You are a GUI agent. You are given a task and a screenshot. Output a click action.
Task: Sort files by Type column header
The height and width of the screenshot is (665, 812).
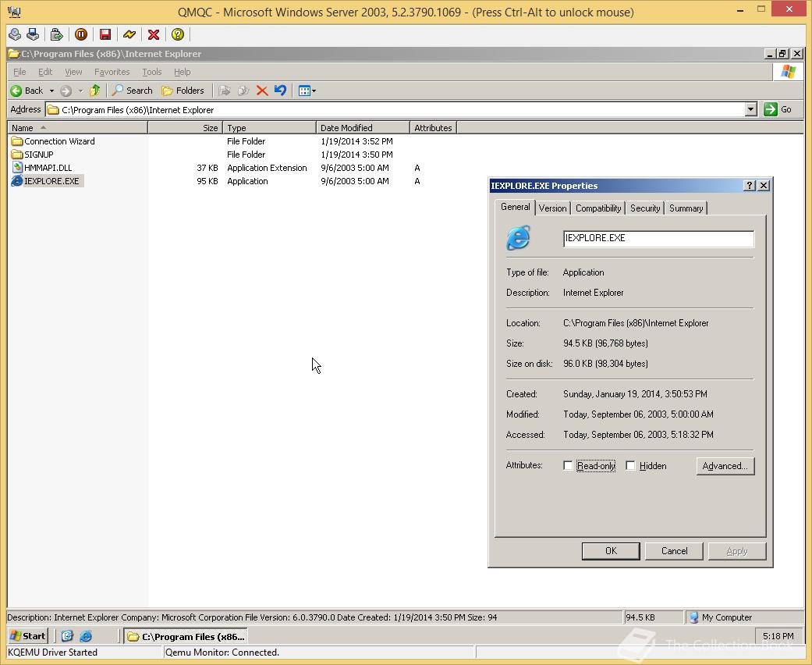[x=269, y=127]
